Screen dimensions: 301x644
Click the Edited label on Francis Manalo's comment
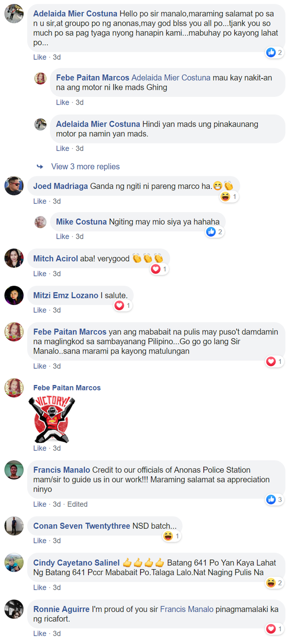[x=77, y=504]
